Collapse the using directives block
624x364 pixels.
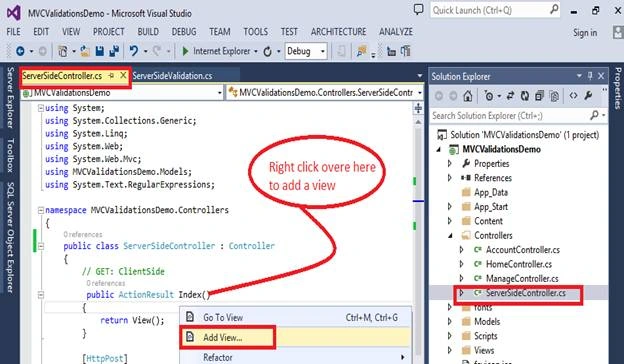41,108
